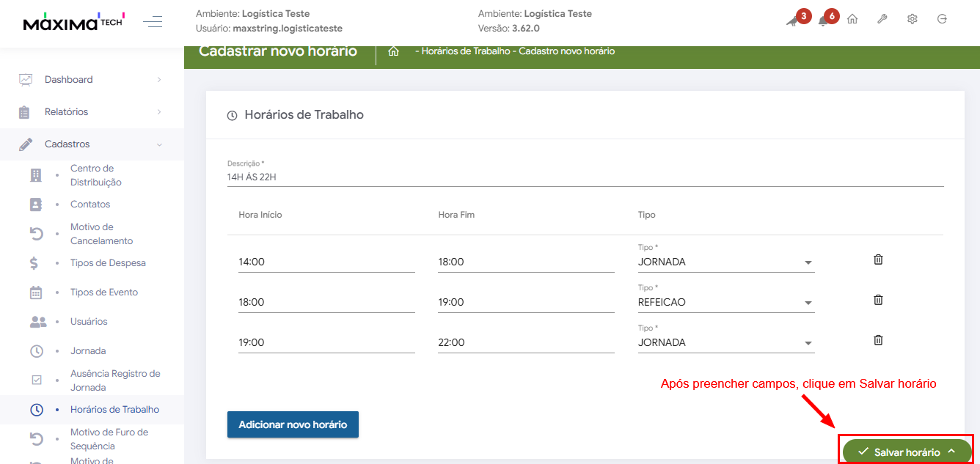Click the Descrição input field
This screenshot has height=464, width=980.
tap(585, 177)
